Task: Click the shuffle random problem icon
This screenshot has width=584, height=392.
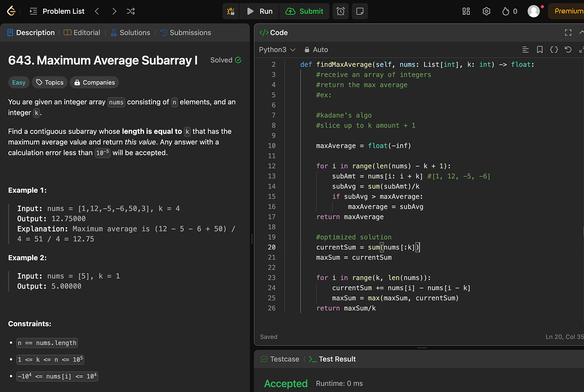Action: point(131,11)
